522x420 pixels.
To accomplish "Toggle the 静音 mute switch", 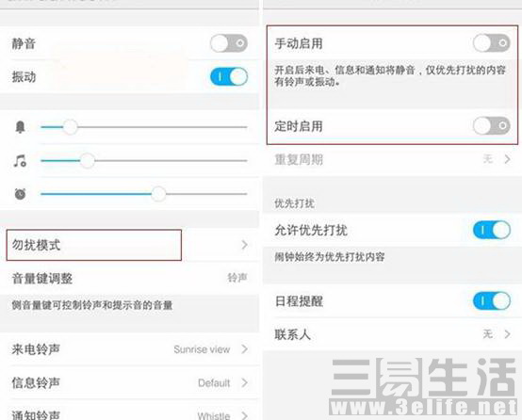I will [229, 43].
